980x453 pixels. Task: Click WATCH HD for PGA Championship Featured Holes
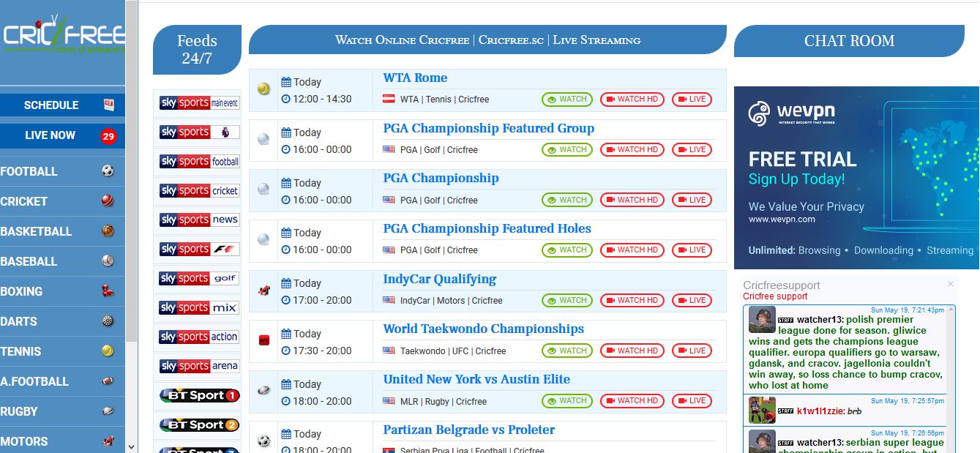click(632, 250)
